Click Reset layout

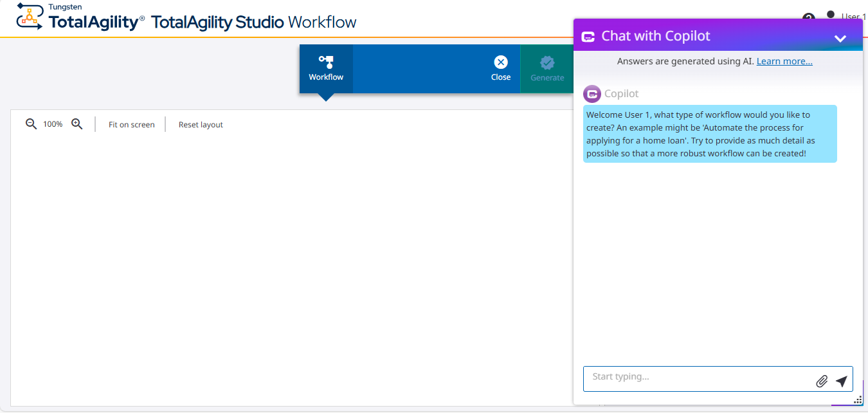[x=200, y=124]
